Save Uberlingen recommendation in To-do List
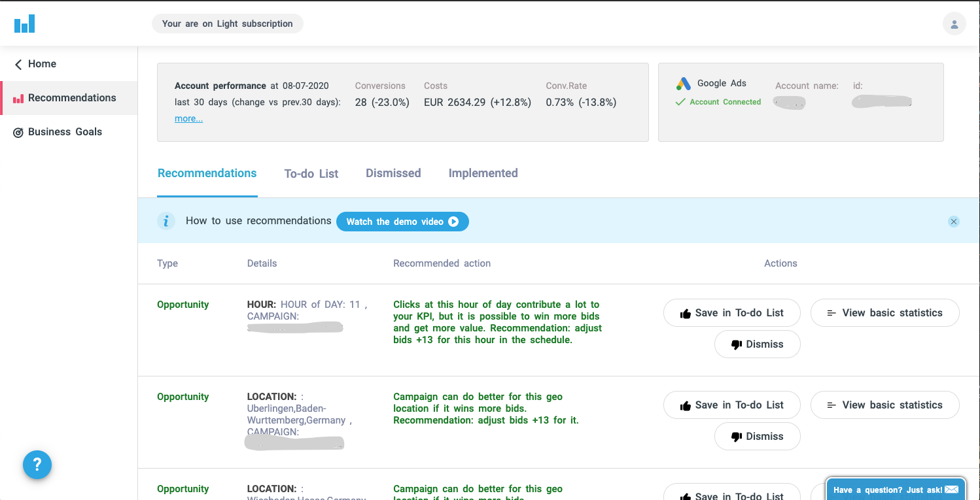980x500 pixels. pos(732,405)
